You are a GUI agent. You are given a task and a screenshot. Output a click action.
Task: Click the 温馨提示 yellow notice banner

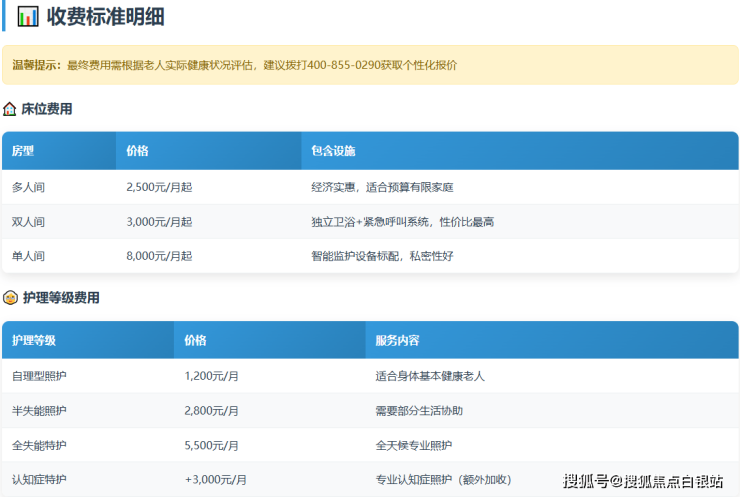click(x=370, y=65)
